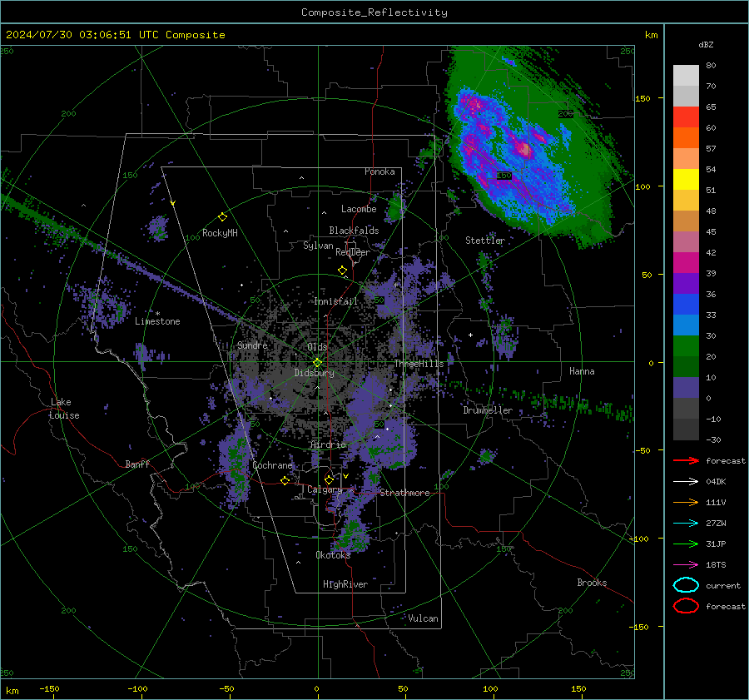
Task: Click the Innisfail map label
Action: [335, 301]
